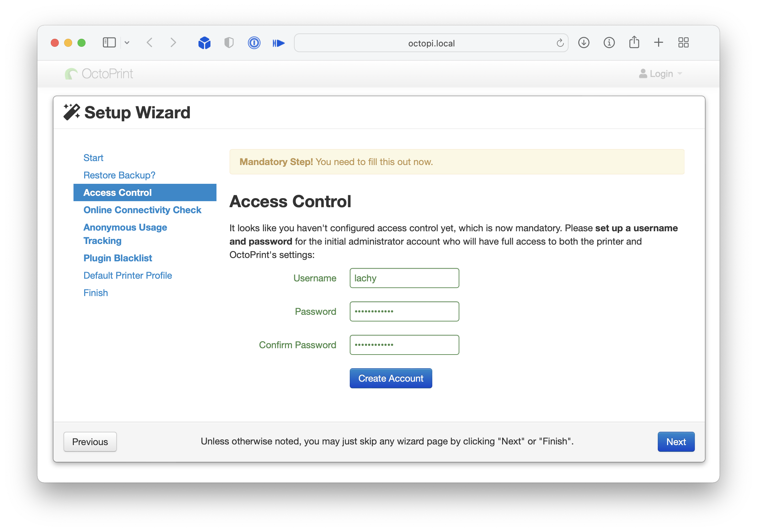Image resolution: width=757 pixels, height=532 pixels.
Task: Open Anonymous Usage Tracking step
Action: [125, 234]
